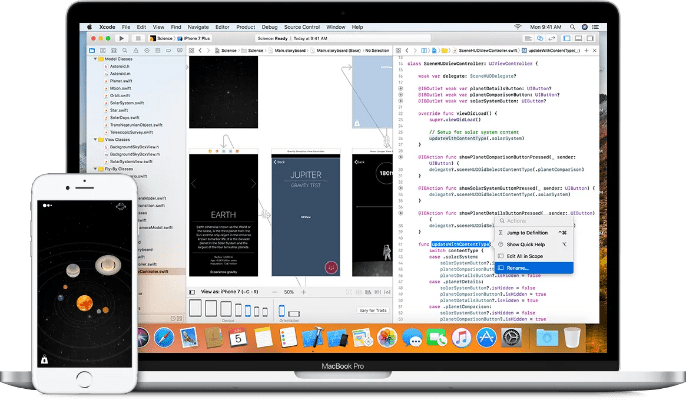Viewport: 686px width, 400px height.
Task: Collapse the View Classes group
Action: click(x=93, y=139)
